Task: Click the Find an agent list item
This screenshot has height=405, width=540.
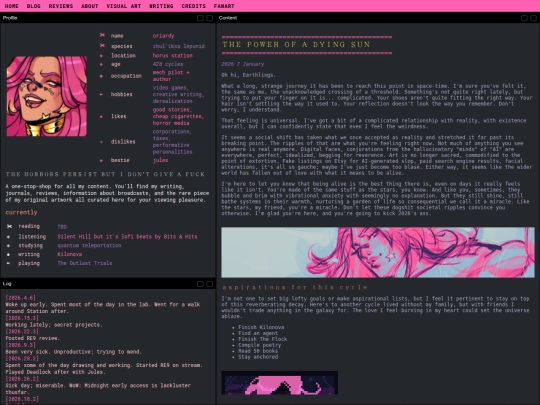Action: [258, 333]
